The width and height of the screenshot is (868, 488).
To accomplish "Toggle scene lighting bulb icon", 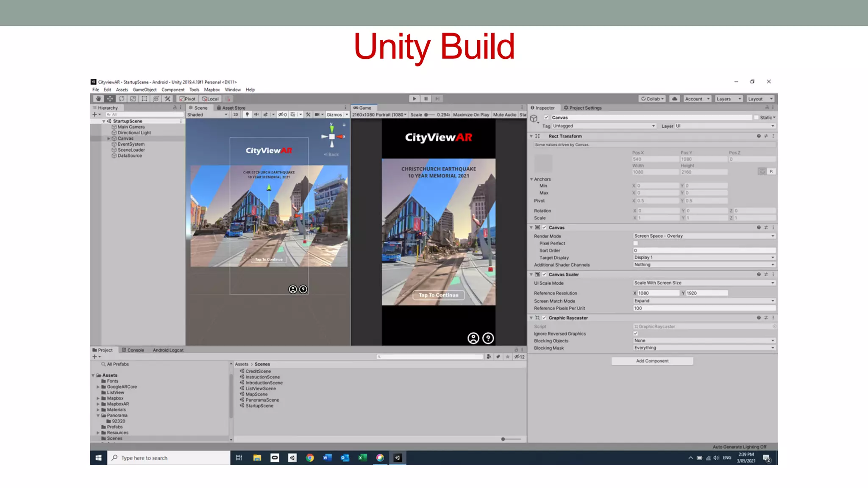I will pyautogui.click(x=247, y=114).
